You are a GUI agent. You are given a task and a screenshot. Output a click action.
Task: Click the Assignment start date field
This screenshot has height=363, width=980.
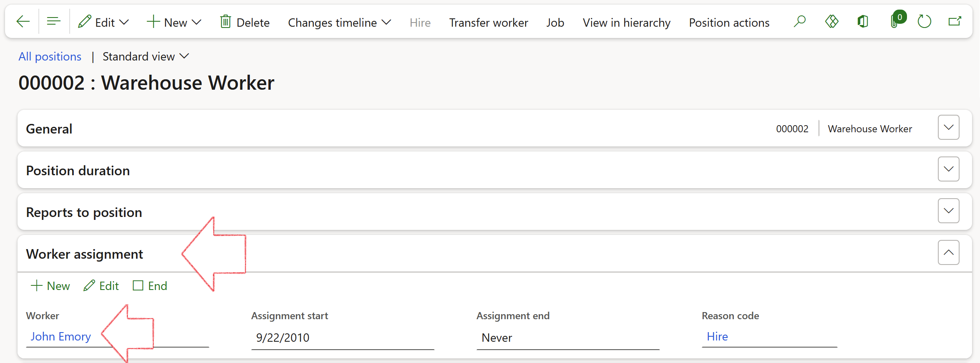[342, 338]
